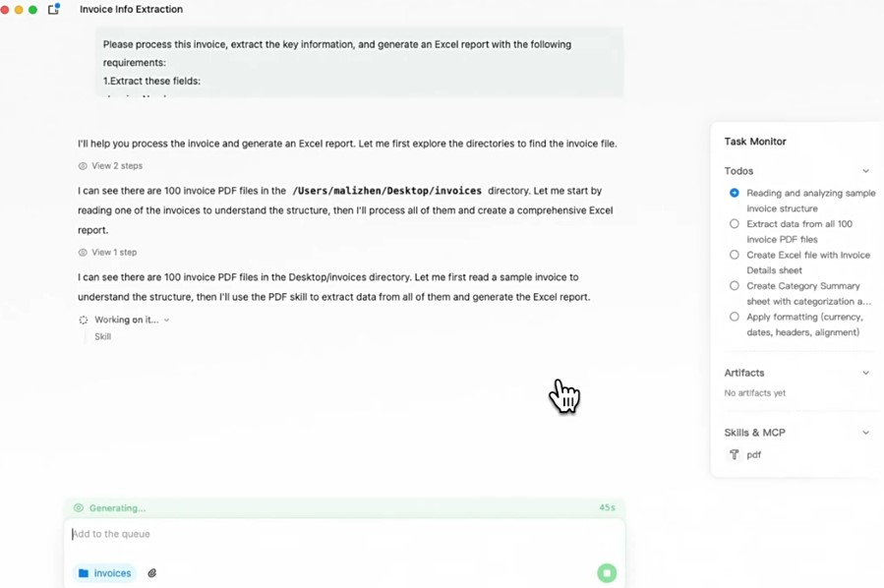
Task: Click the Add to the queue input field
Action: tap(197, 533)
